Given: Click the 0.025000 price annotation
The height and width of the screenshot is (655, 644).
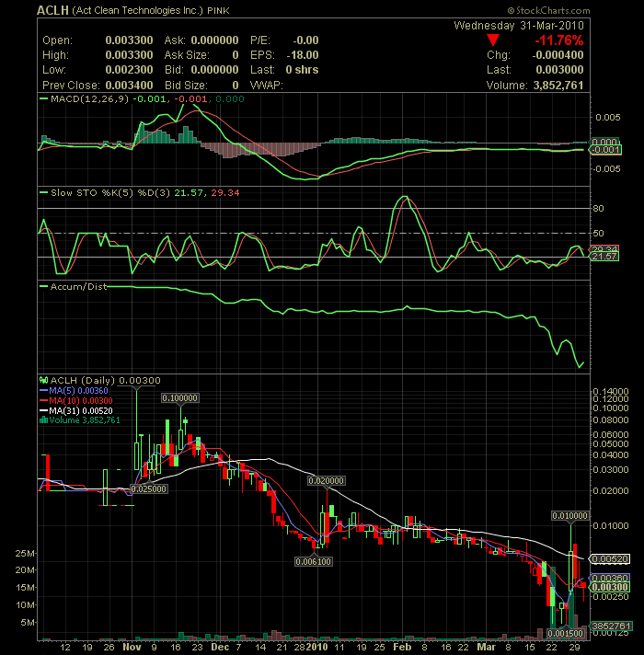Looking at the screenshot, I should coord(149,488).
